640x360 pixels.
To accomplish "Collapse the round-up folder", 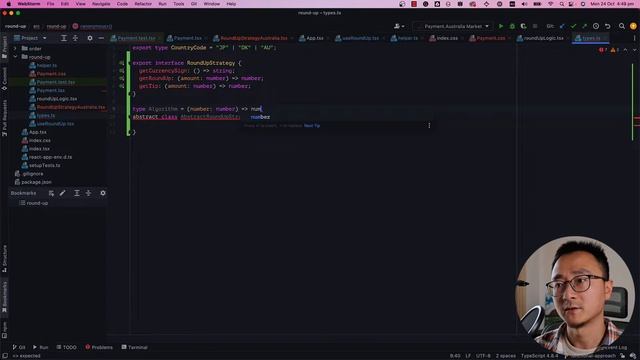I will point(16,57).
